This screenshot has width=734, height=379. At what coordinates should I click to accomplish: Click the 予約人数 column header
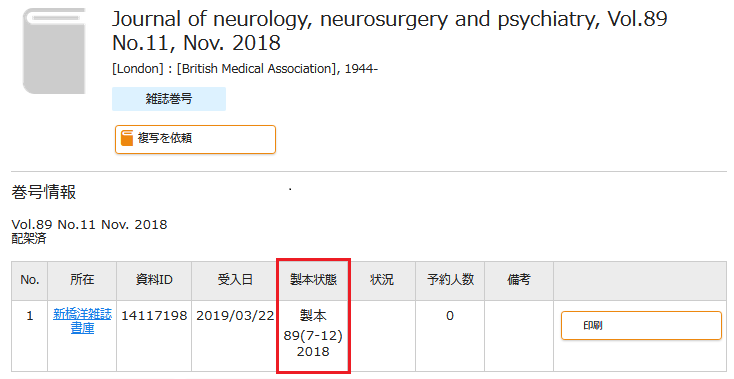pos(450,280)
